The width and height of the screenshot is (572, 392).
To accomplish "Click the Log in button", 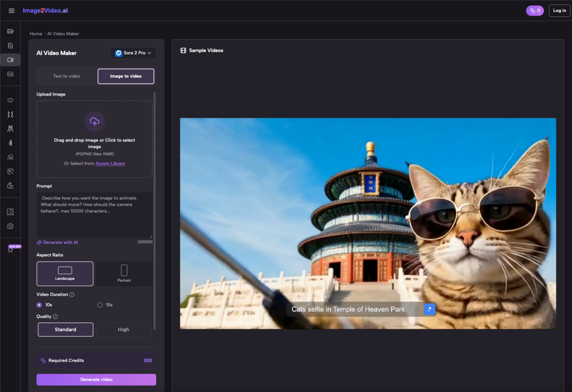I will pyautogui.click(x=559, y=11).
